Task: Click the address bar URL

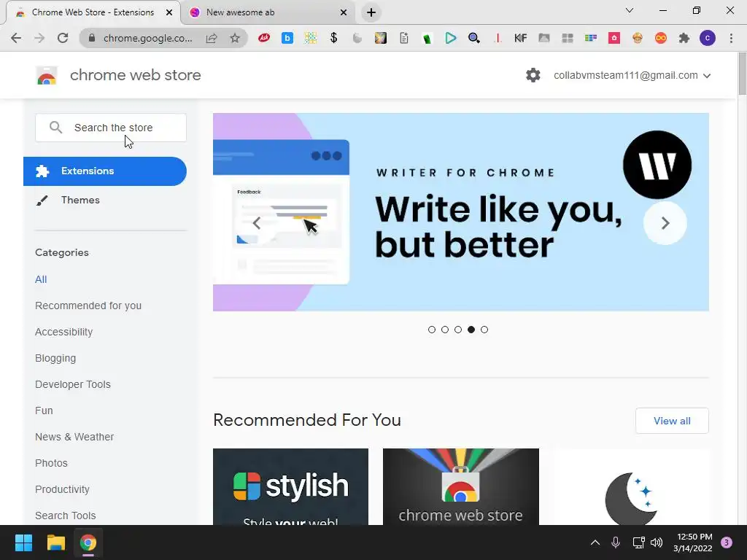Action: 147,38
